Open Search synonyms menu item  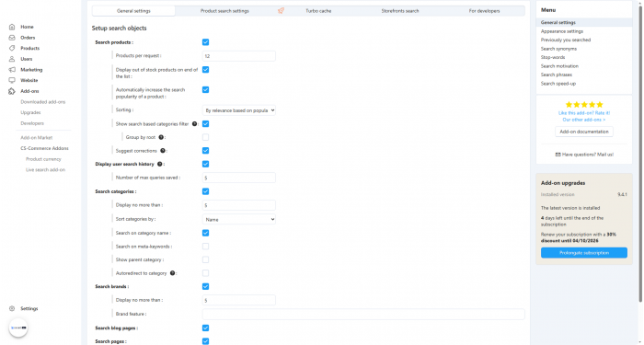pyautogui.click(x=558, y=49)
